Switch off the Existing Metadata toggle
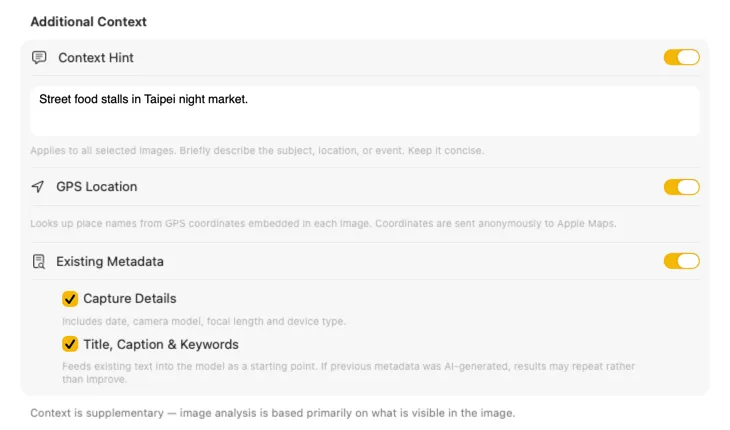730x430 pixels. point(682,261)
